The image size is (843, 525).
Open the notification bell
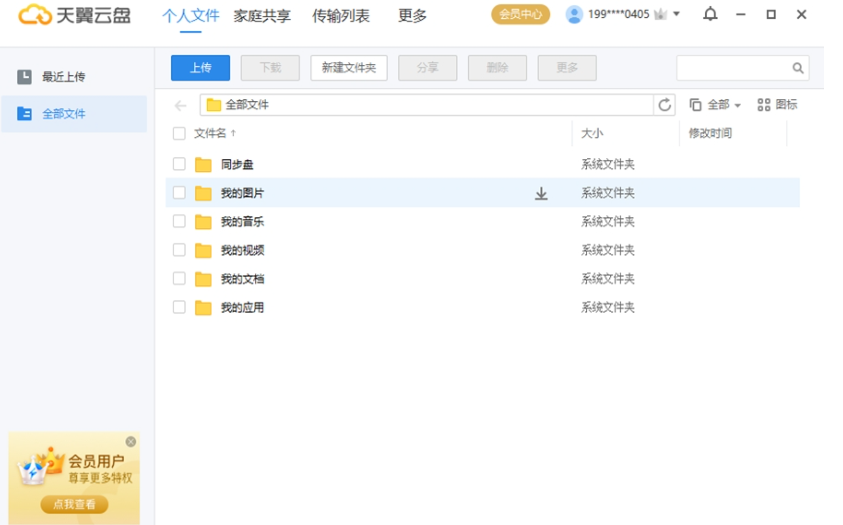click(x=710, y=14)
